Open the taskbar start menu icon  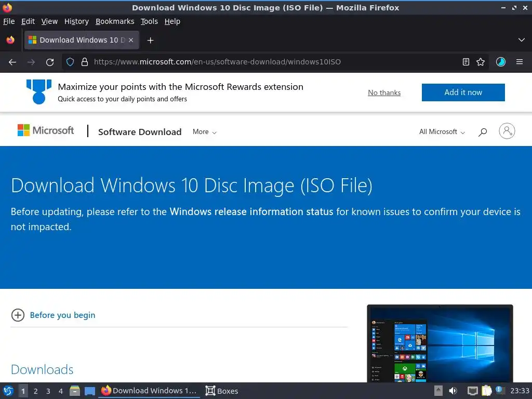(x=8, y=391)
